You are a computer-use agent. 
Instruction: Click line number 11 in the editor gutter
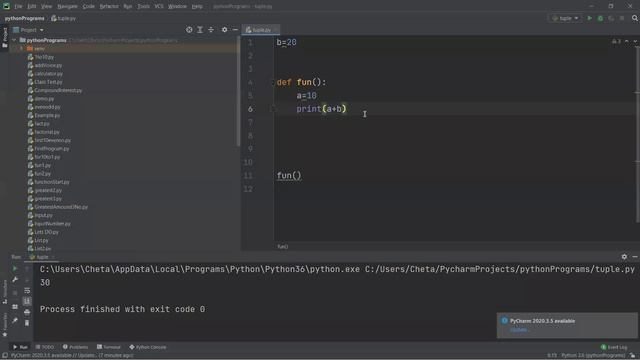click(x=248, y=176)
